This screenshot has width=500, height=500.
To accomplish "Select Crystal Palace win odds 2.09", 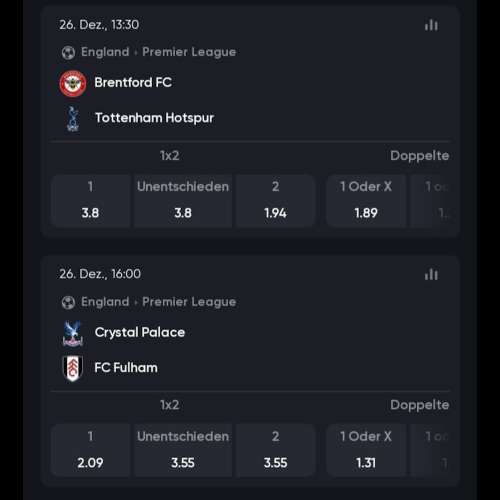I will (x=90, y=450).
